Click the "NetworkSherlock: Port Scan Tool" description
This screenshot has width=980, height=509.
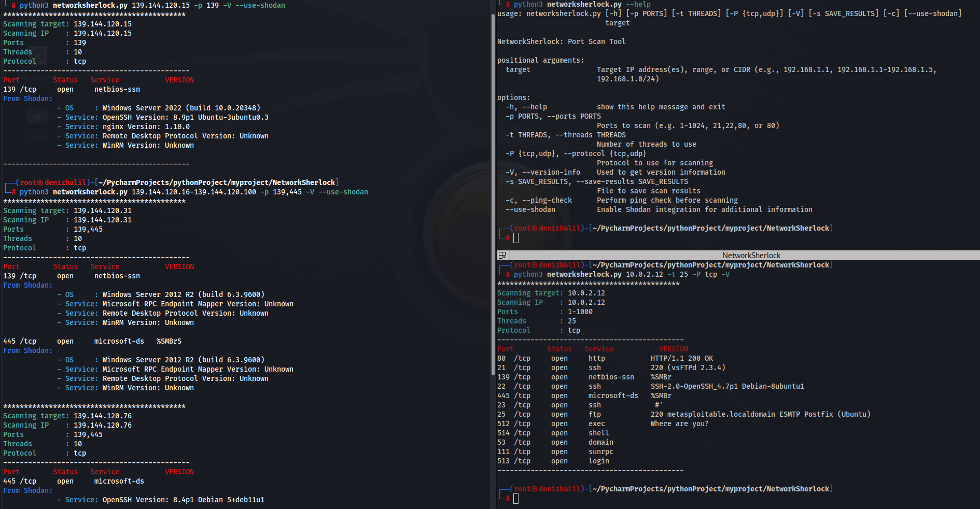pyautogui.click(x=561, y=41)
